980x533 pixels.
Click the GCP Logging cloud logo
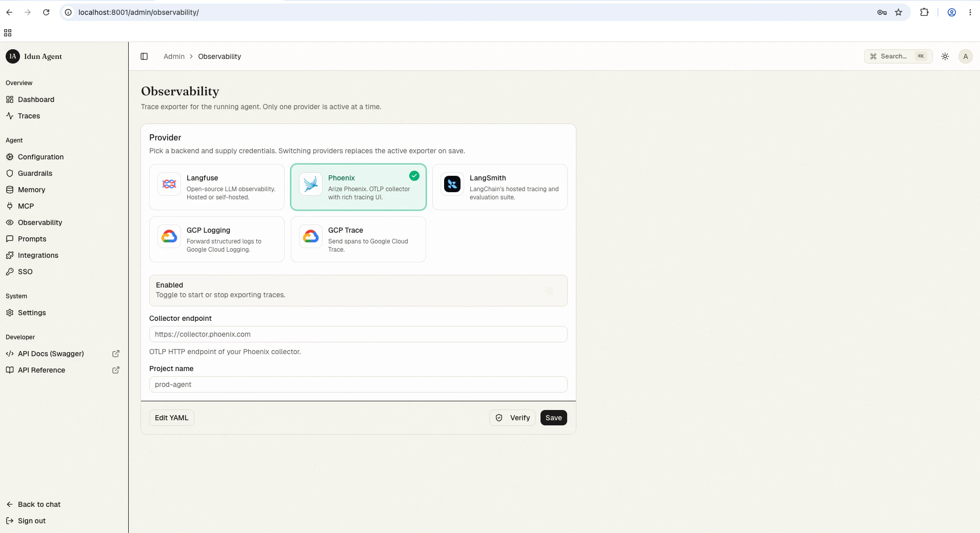169,236
